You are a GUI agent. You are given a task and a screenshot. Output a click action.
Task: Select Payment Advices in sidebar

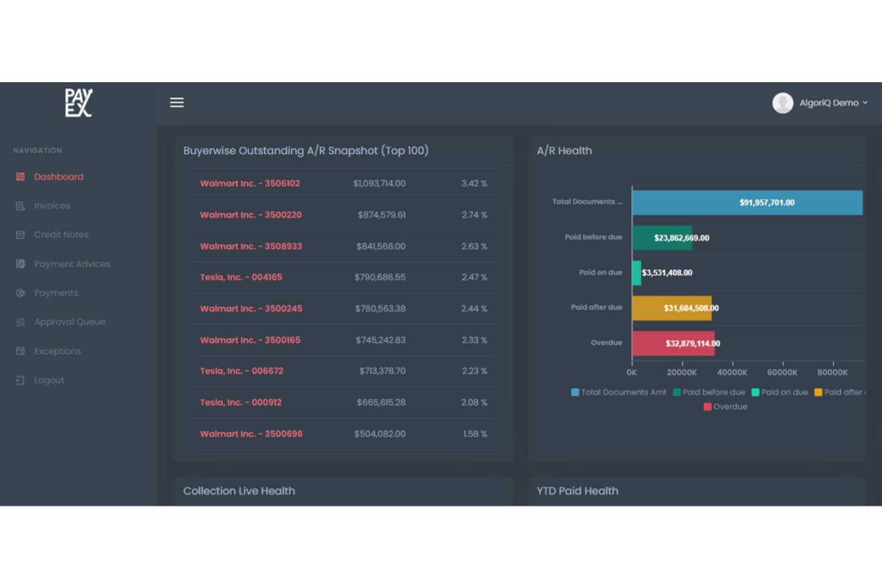click(72, 264)
